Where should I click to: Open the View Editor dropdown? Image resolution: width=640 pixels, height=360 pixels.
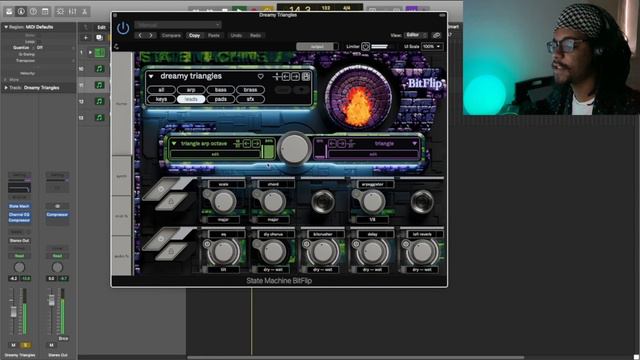pyautogui.click(x=416, y=36)
